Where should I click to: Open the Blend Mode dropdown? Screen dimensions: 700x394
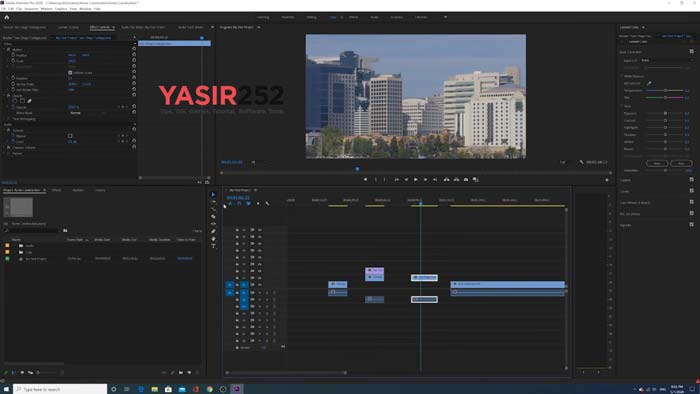(x=88, y=113)
